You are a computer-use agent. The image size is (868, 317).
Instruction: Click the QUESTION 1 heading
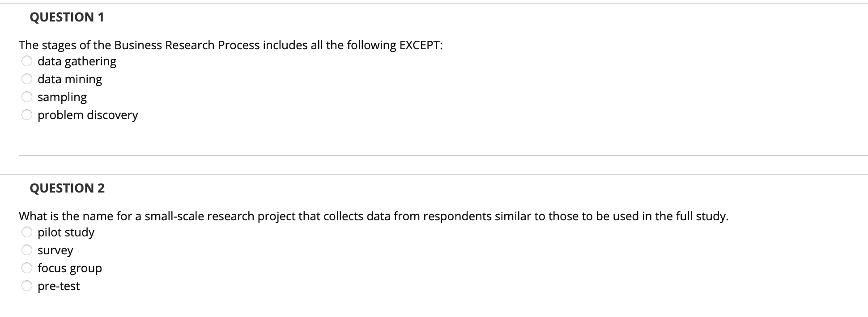coord(66,17)
